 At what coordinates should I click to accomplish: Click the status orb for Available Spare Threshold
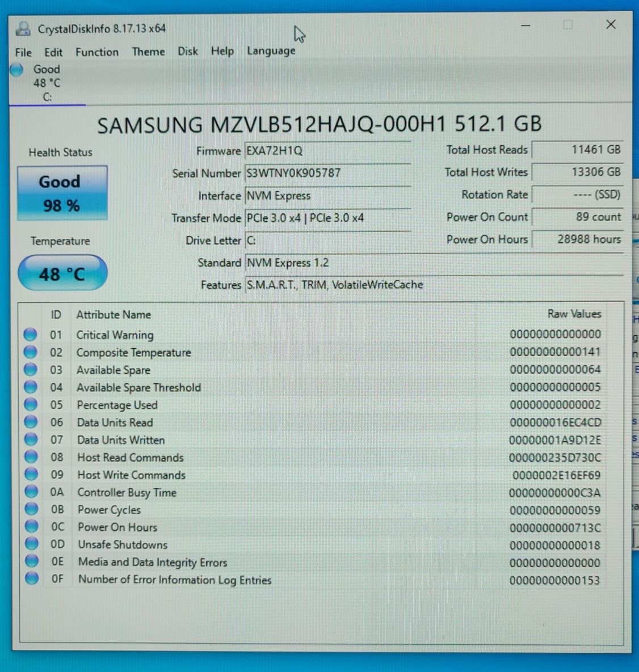coord(31,387)
